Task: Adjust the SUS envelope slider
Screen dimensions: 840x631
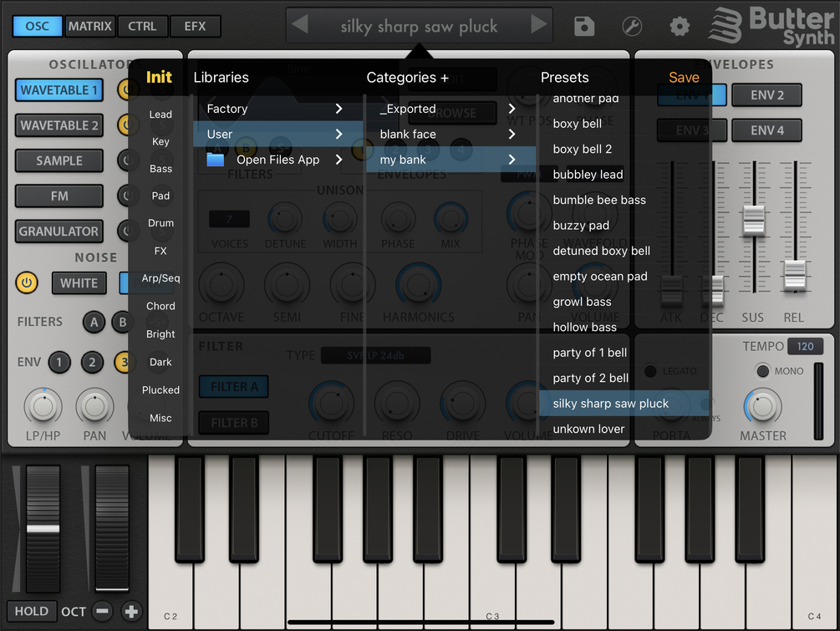Action: 754,220
